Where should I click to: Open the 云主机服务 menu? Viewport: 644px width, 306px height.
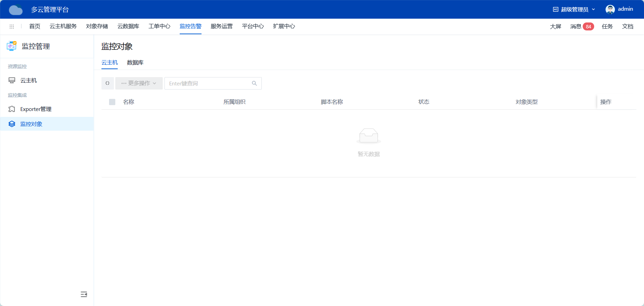(63, 26)
